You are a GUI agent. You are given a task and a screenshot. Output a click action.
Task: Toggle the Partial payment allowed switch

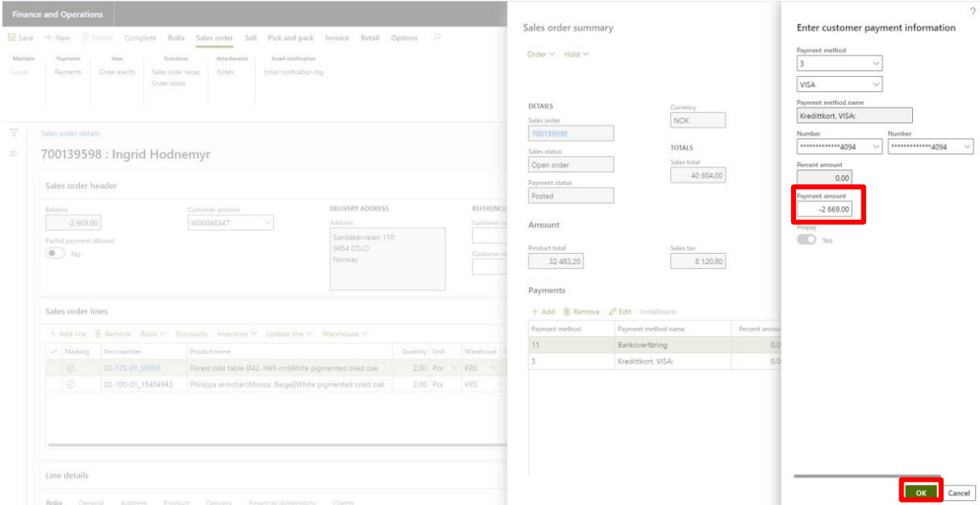tap(56, 253)
